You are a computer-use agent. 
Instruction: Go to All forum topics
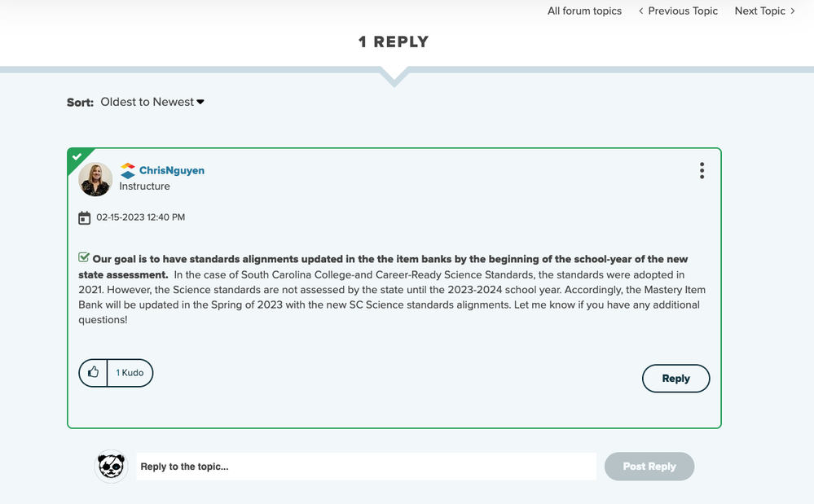[584, 11]
